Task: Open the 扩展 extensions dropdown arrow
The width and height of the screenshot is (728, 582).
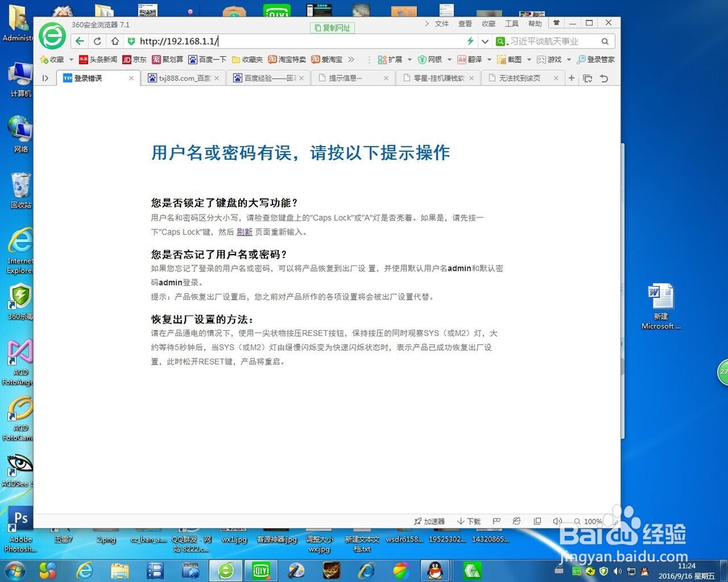Action: 411,60
